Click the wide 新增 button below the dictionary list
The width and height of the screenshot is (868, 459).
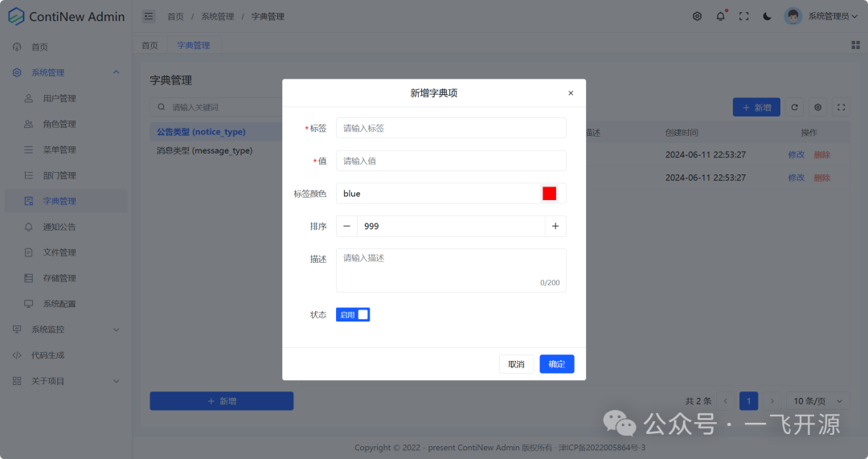222,401
